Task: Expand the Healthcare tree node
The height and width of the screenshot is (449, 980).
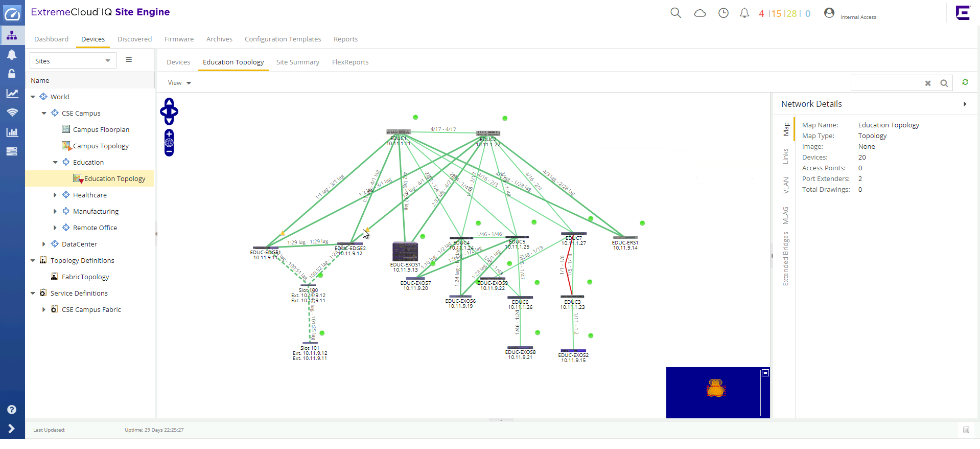Action: pos(55,195)
